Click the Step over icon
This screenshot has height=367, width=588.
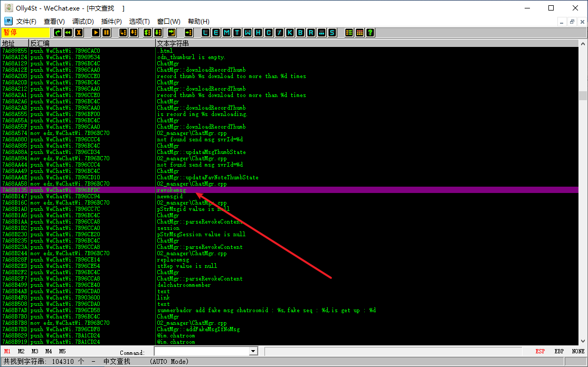pyautogui.click(x=134, y=33)
